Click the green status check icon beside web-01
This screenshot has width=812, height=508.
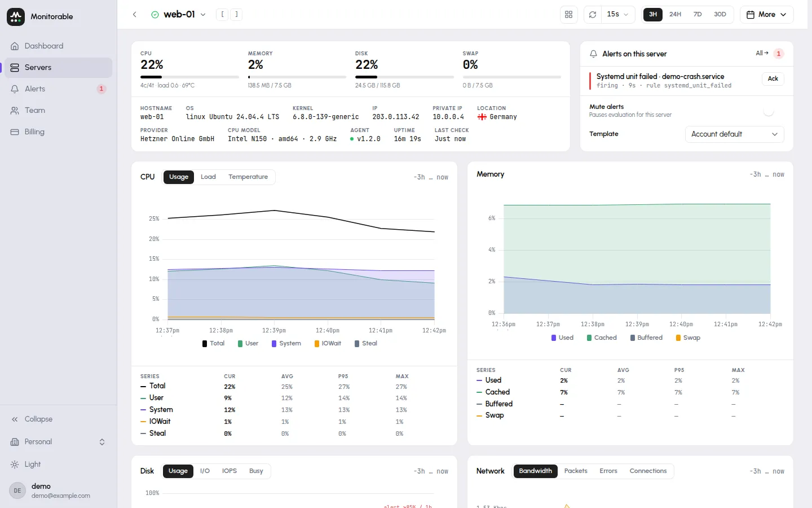pyautogui.click(x=155, y=15)
